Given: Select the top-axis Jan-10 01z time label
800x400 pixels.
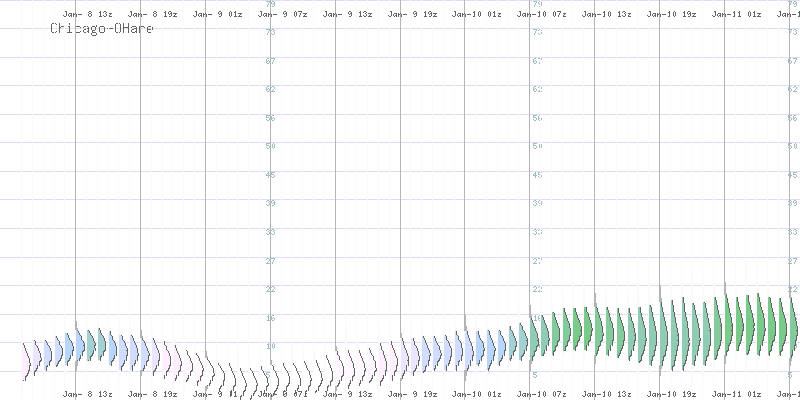Looking at the screenshot, I should (x=478, y=15).
